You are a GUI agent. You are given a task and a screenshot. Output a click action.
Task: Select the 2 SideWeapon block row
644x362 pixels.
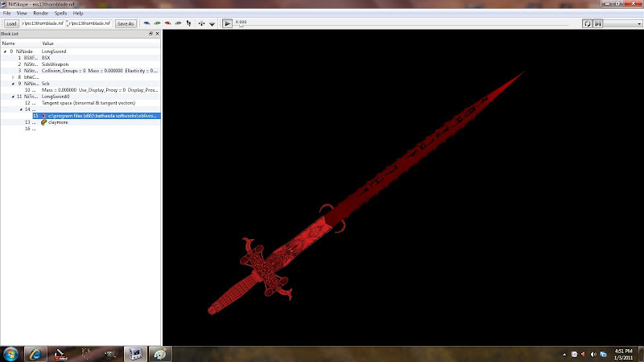(x=80, y=64)
